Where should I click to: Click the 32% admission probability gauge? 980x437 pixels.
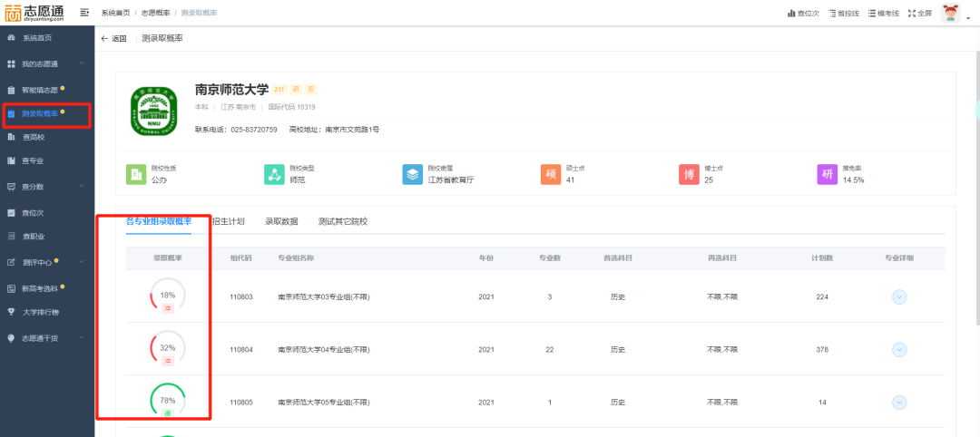coord(168,347)
